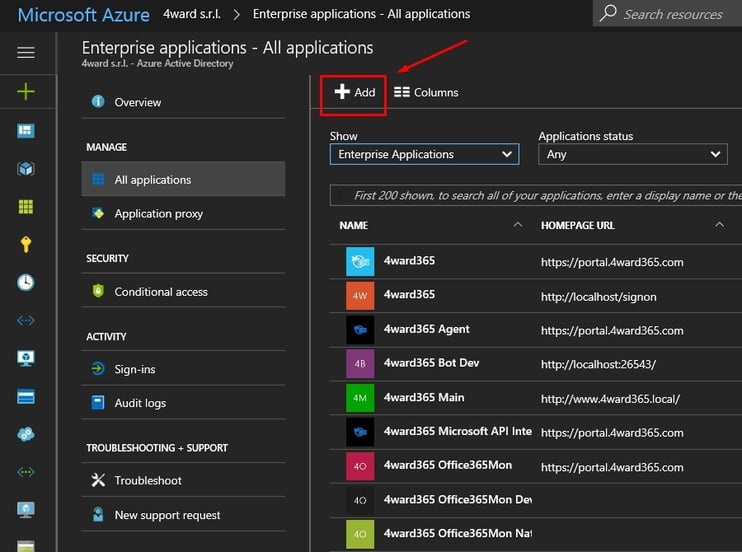Click the magnifier icon in Search resources

pos(608,13)
